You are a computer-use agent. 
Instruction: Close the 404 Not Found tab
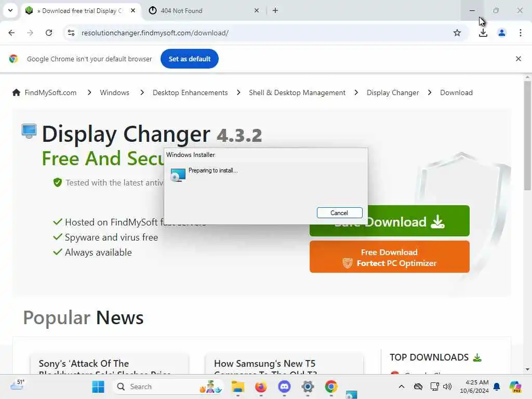click(257, 11)
